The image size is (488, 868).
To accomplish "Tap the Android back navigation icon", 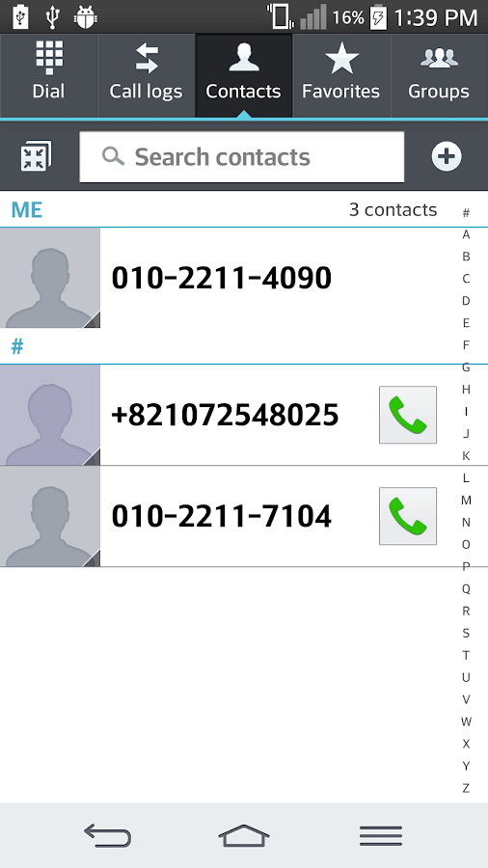I will tap(107, 835).
